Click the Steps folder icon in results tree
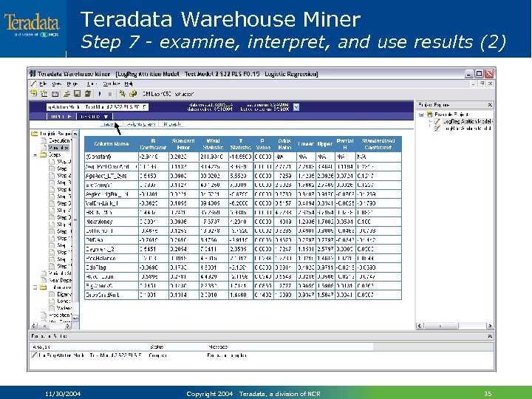The height and width of the screenshot is (399, 532). tap(44, 154)
